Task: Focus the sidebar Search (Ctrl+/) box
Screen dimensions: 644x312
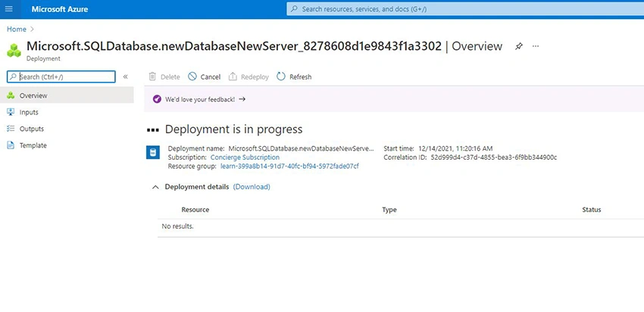Action: click(x=61, y=76)
